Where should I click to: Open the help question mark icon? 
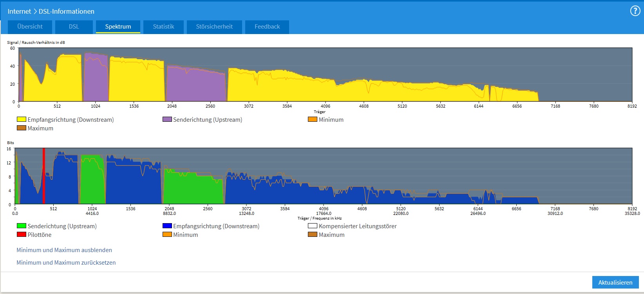(x=635, y=11)
